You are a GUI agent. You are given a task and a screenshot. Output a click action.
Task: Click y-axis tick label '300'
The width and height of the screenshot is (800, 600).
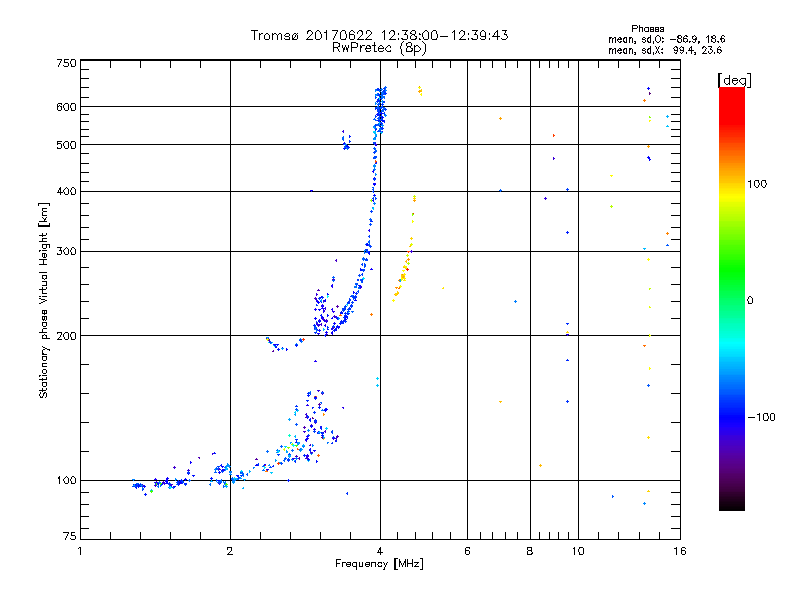[x=66, y=252]
